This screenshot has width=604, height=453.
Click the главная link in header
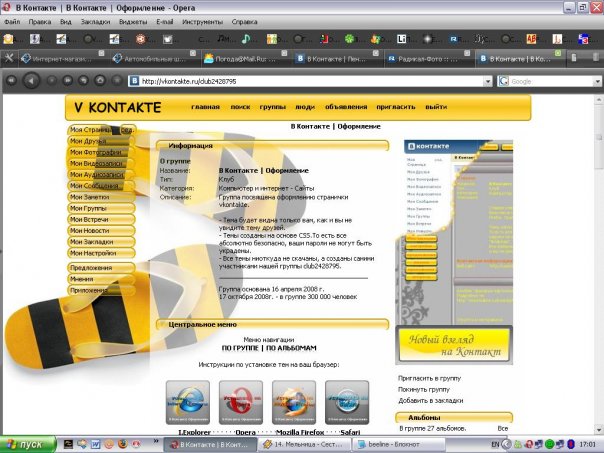pyautogui.click(x=205, y=107)
